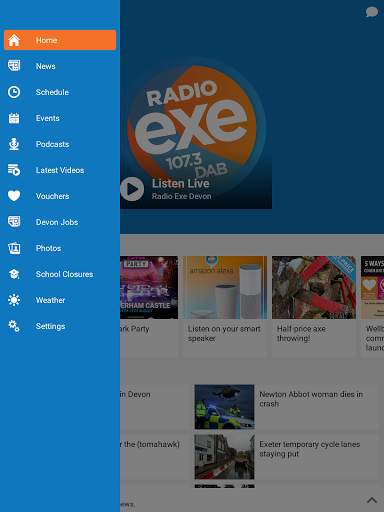Open the 'in Devon' news headline
This screenshot has height=512, width=384.
pyautogui.click(x=135, y=394)
